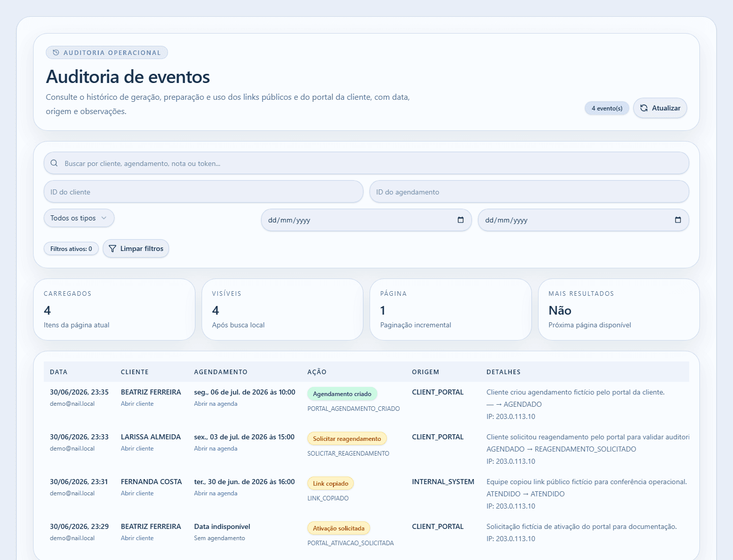Expand the Todos os tipos dropdown

(x=79, y=218)
